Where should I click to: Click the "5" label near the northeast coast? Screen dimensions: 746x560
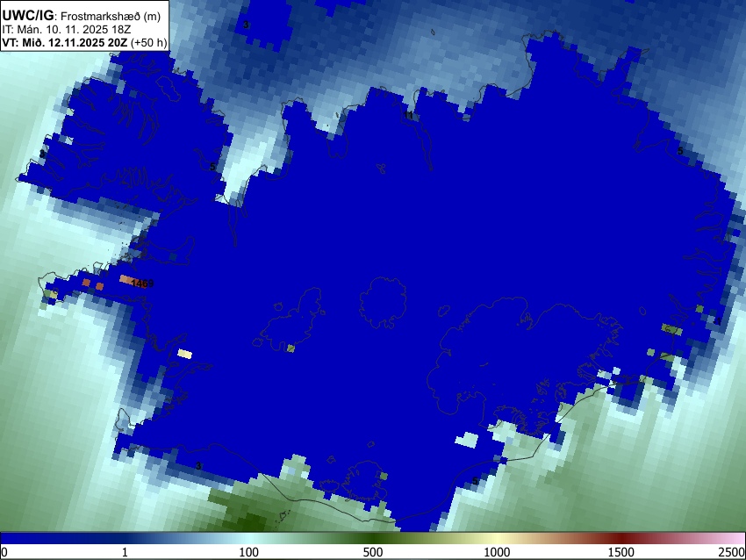click(x=680, y=151)
